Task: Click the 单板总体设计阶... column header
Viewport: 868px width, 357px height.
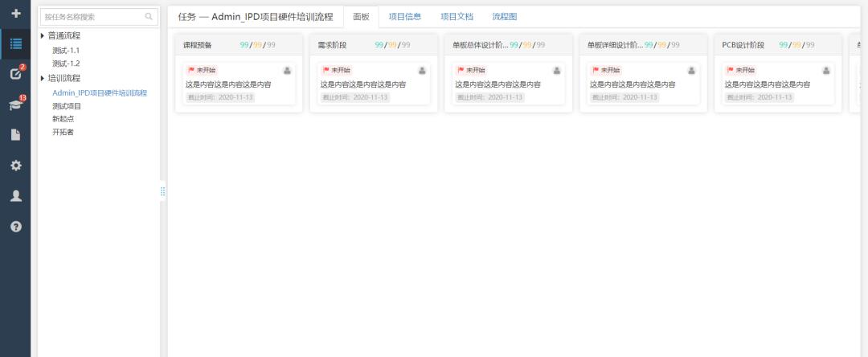Action: coord(508,45)
